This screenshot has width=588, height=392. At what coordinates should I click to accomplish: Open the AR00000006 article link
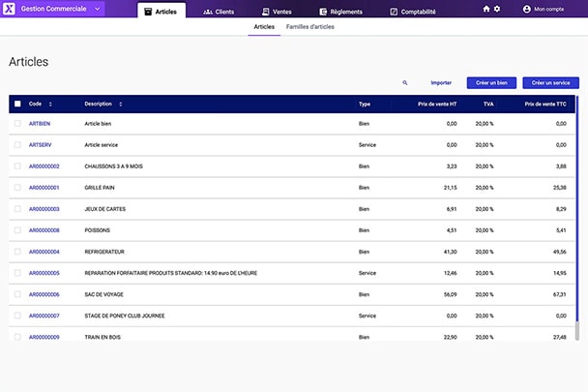pos(44,295)
